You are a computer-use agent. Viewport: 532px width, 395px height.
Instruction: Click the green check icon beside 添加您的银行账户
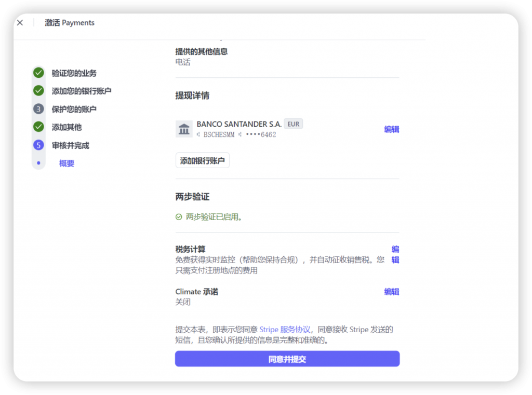point(38,90)
